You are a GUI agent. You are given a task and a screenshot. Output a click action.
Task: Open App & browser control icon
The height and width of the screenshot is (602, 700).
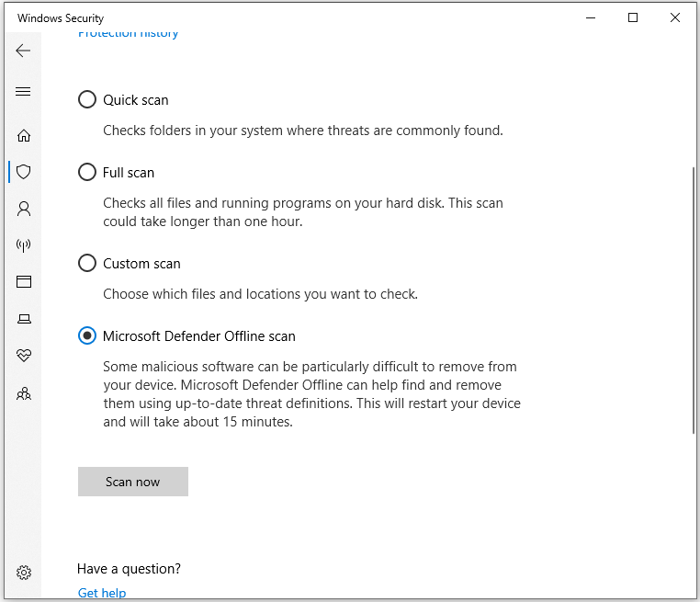pyautogui.click(x=24, y=282)
